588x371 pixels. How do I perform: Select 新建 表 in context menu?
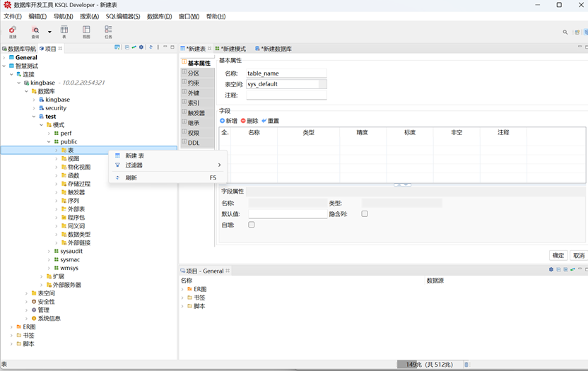click(134, 155)
